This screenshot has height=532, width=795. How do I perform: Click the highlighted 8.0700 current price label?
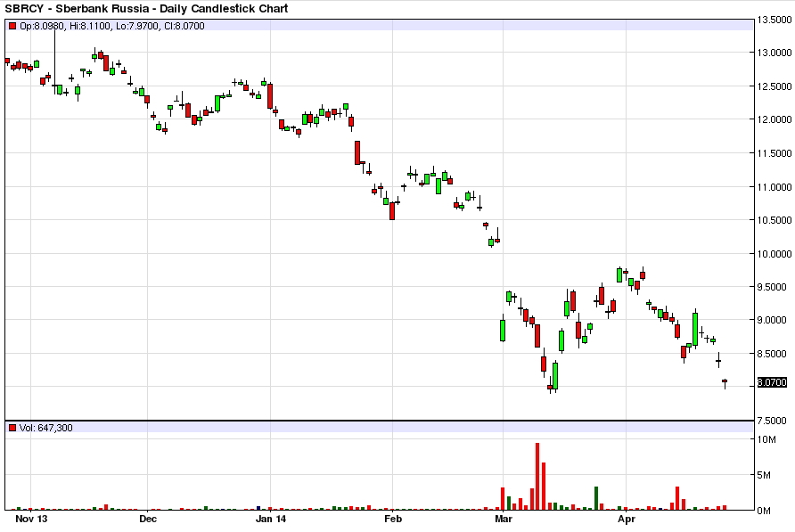[772, 382]
